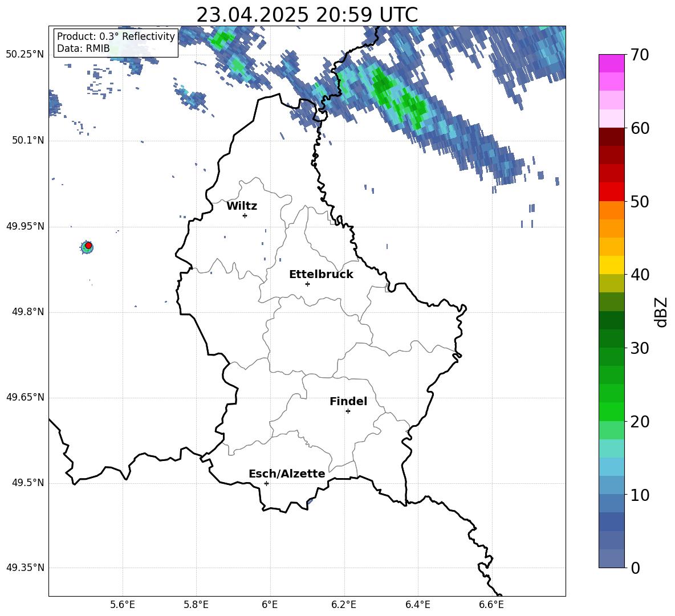Image resolution: width=675 pixels, height=616 pixels.
Task: Click the 'dBZ' colorbar axis label
Action: [660, 312]
